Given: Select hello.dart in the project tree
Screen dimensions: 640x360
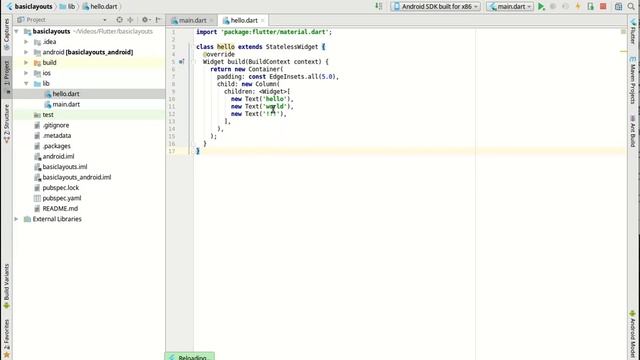Looking at the screenshot, I should tap(66, 94).
